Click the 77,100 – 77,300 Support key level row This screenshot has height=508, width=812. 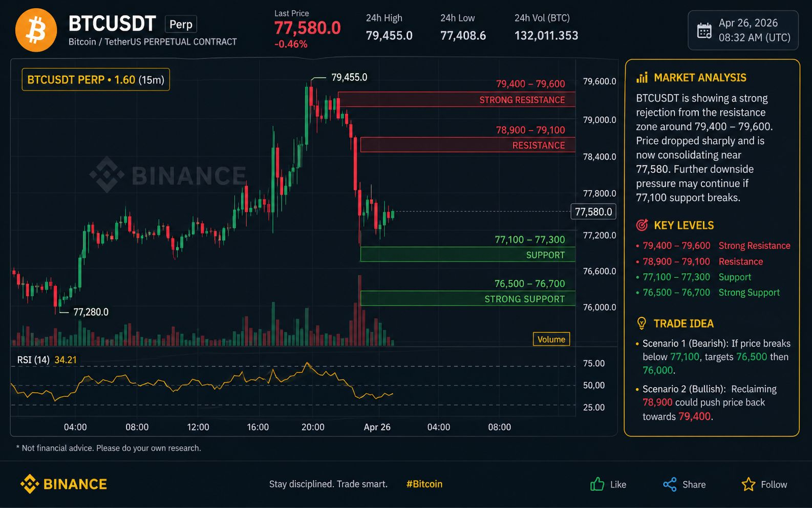693,277
